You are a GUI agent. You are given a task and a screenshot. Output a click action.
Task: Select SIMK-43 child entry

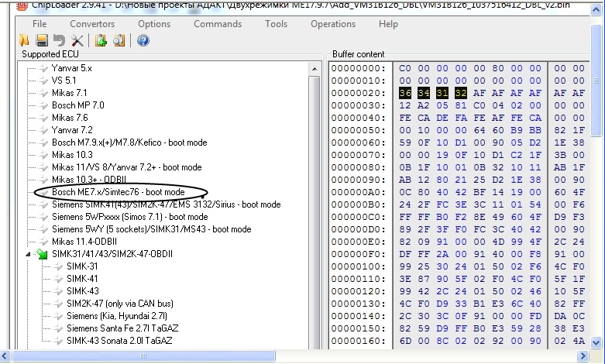[83, 290]
